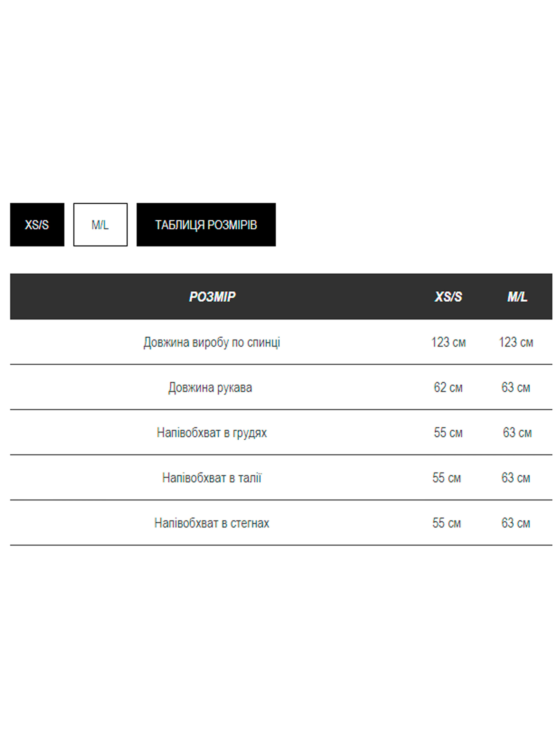Screen dimensions: 560x747
Task: Click the РОЗМІР table header
Action: point(212,297)
